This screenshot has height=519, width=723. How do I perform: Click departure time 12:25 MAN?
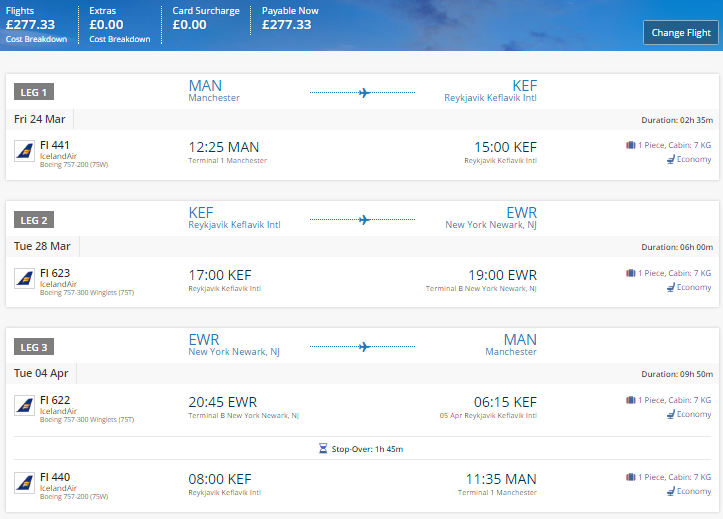(224, 147)
